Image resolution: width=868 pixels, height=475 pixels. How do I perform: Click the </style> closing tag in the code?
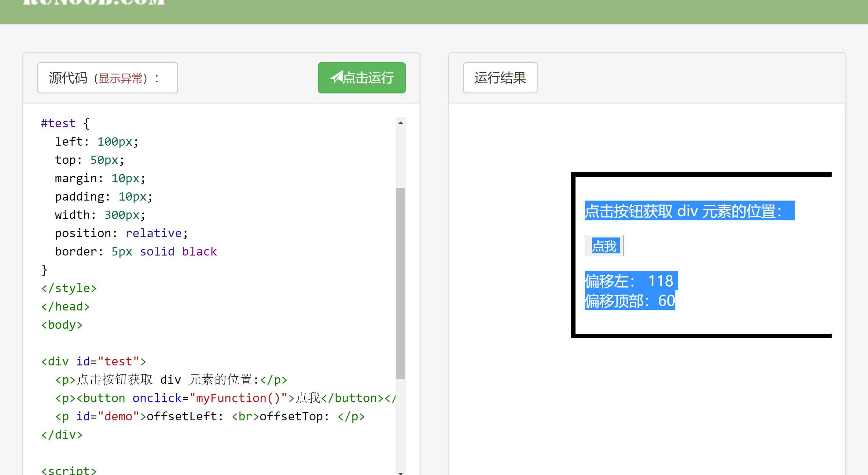(x=68, y=288)
